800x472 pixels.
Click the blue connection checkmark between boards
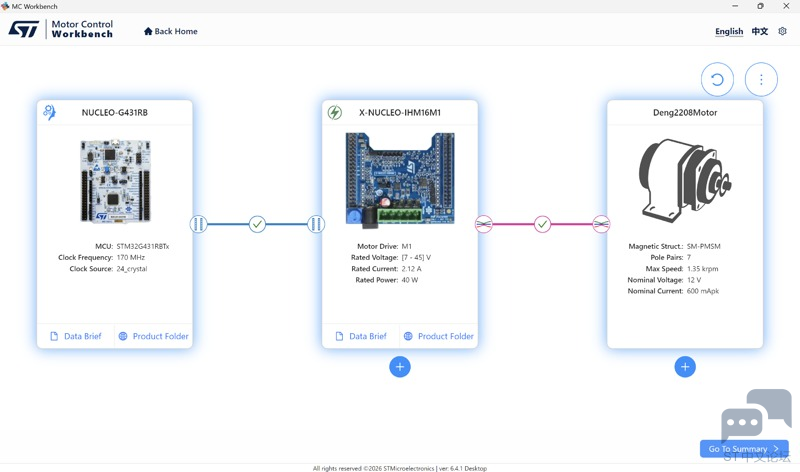click(x=257, y=224)
